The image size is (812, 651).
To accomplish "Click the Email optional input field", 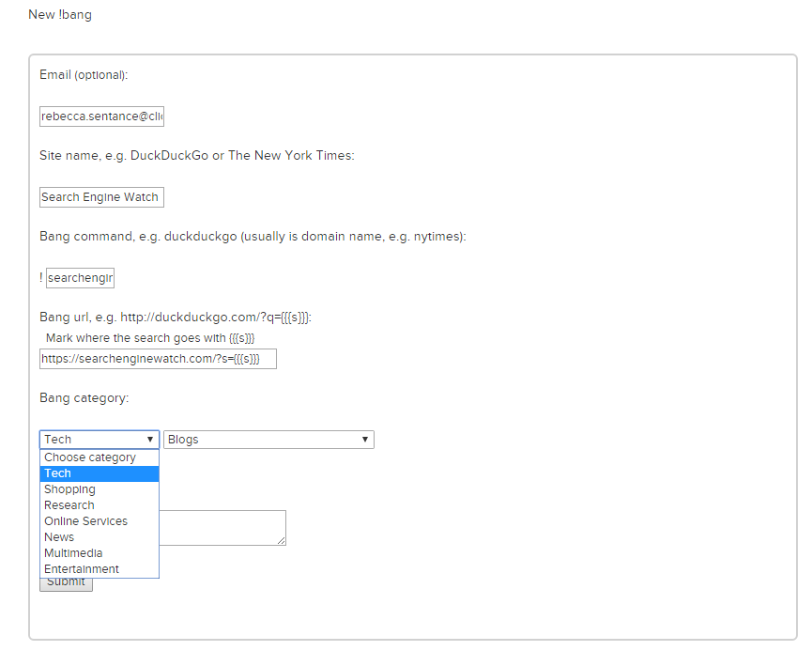I will point(101,116).
